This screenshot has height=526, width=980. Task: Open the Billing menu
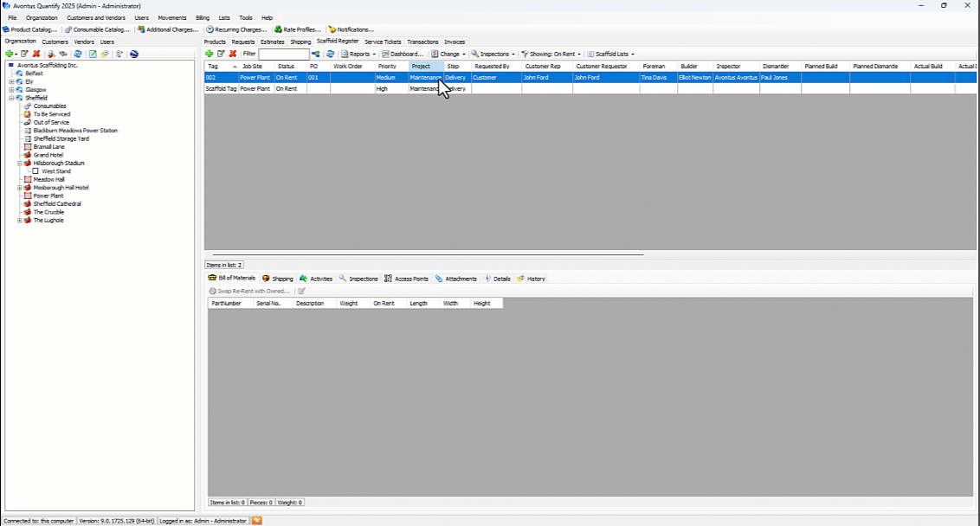[202, 17]
